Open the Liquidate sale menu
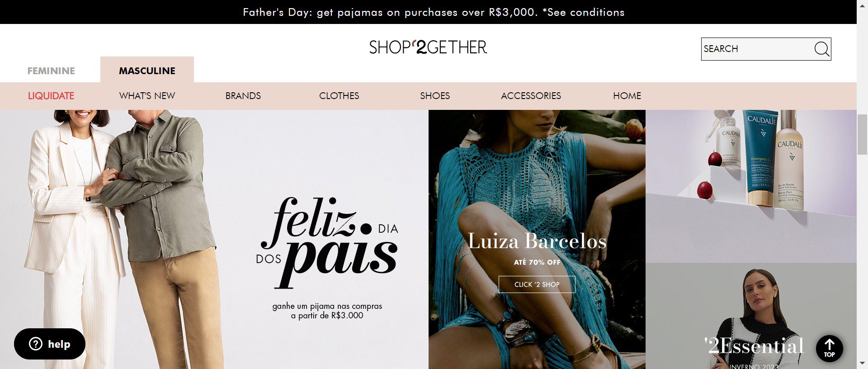This screenshot has width=868, height=369. coord(51,96)
